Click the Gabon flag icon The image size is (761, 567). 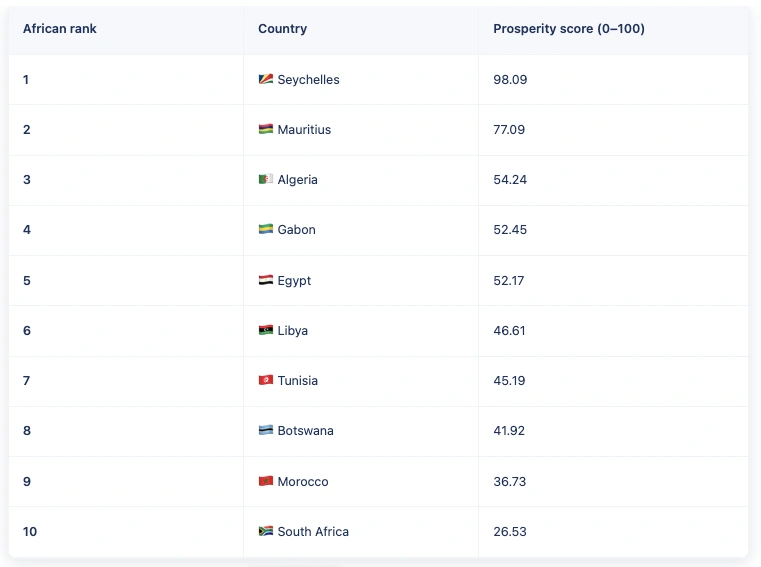[265, 230]
